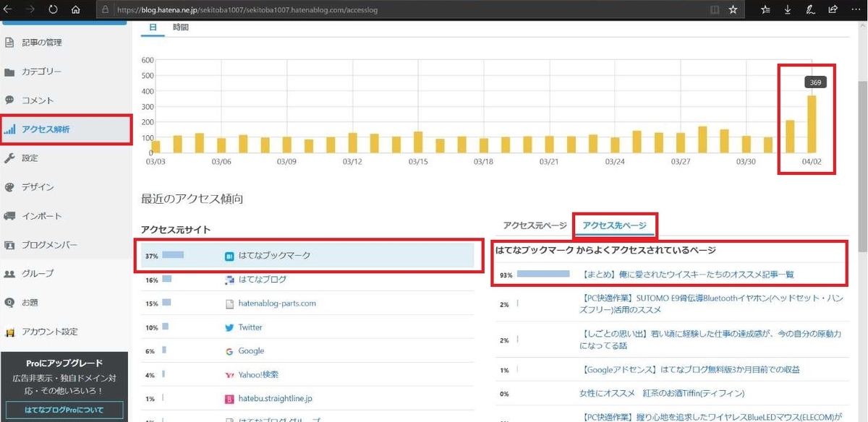The height and width of the screenshot is (422, 868).
Task: Open the browser's three-dot settings menu
Action: tap(855, 10)
